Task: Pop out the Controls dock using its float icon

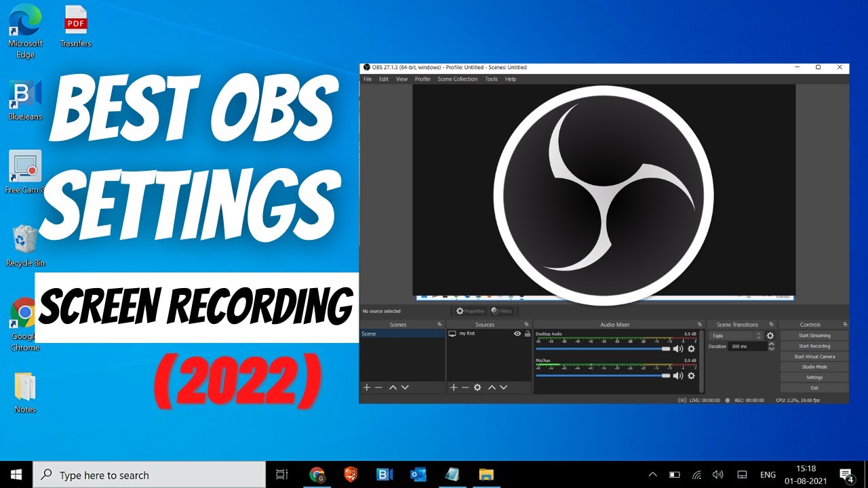Action: [845, 325]
